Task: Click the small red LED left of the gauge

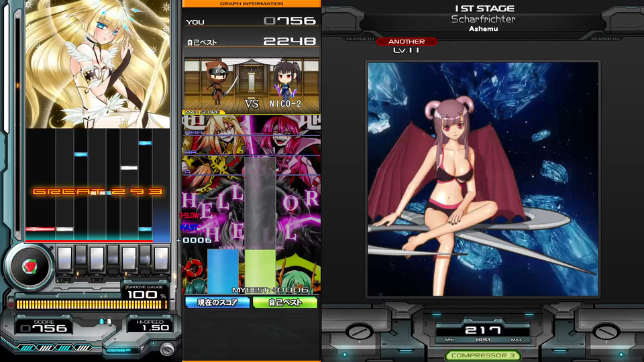Action: pos(11,304)
